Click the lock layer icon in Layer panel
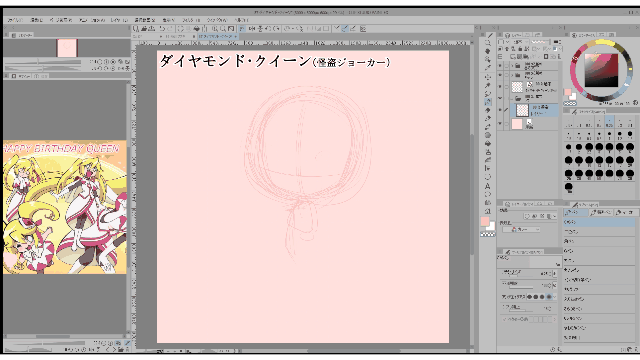This screenshot has width=640, height=360. (520, 49)
